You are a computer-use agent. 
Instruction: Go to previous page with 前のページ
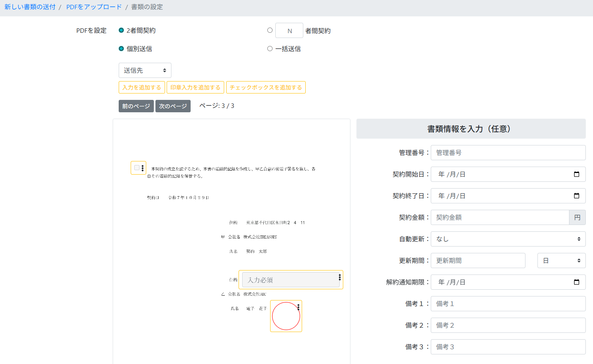pyautogui.click(x=136, y=106)
